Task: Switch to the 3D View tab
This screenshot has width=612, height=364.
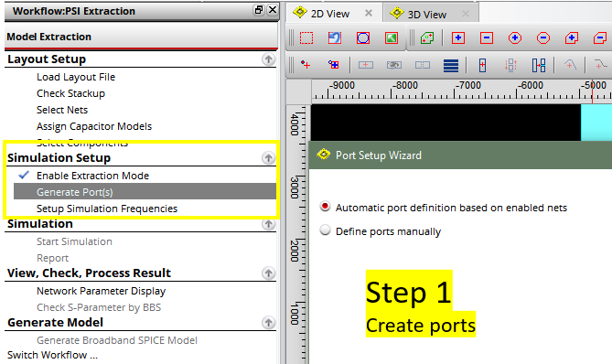Action: pyautogui.click(x=427, y=15)
